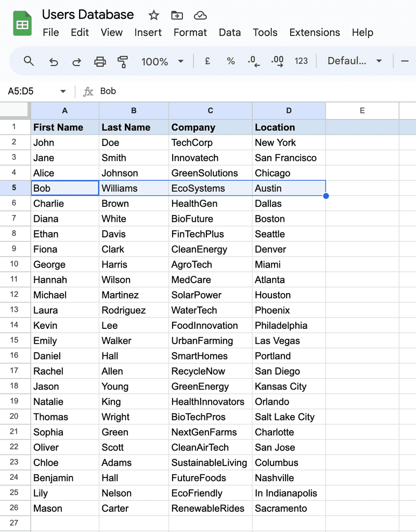Print the spreadsheet using printer icon
The height and width of the screenshot is (532, 416).
click(100, 62)
